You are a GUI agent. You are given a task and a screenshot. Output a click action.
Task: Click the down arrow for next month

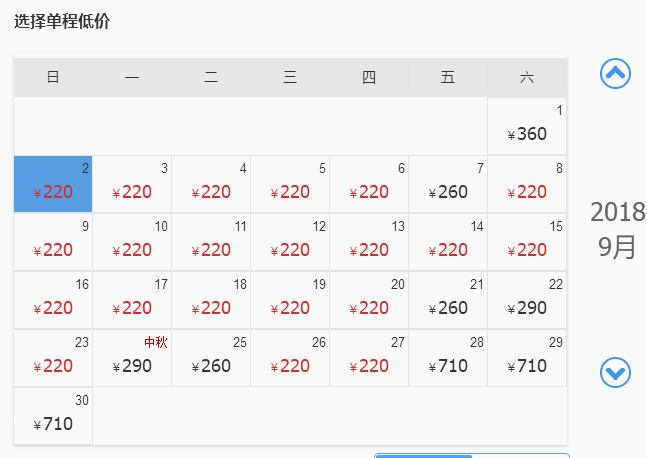tap(615, 373)
